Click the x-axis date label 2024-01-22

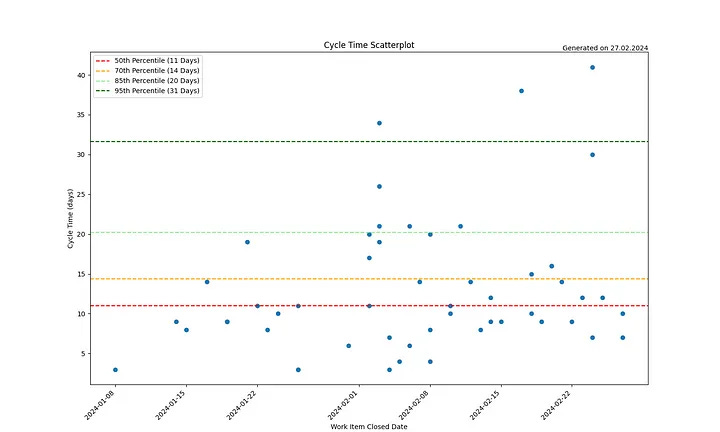[242, 405]
